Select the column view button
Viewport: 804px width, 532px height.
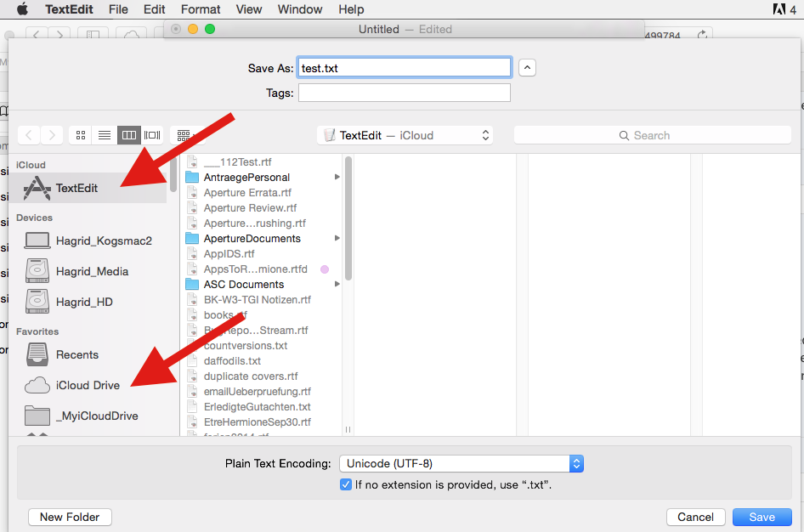tap(128, 135)
